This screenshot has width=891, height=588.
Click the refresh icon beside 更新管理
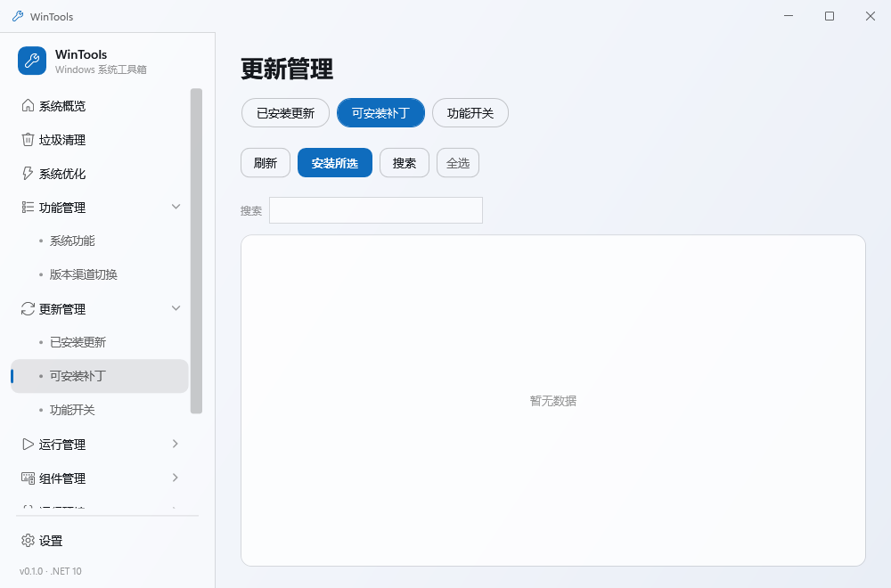[x=28, y=308]
